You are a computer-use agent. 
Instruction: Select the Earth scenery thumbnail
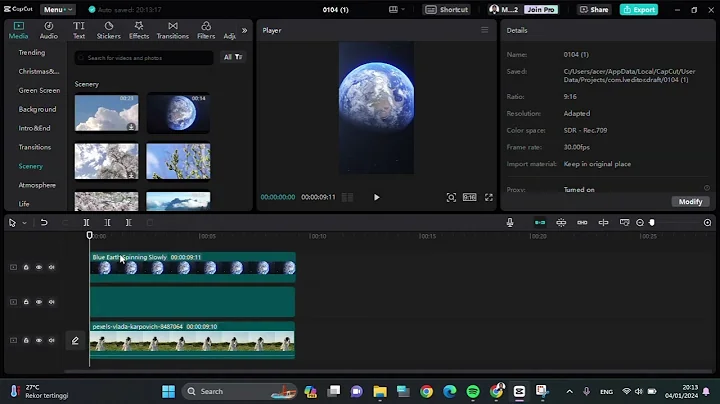178,113
